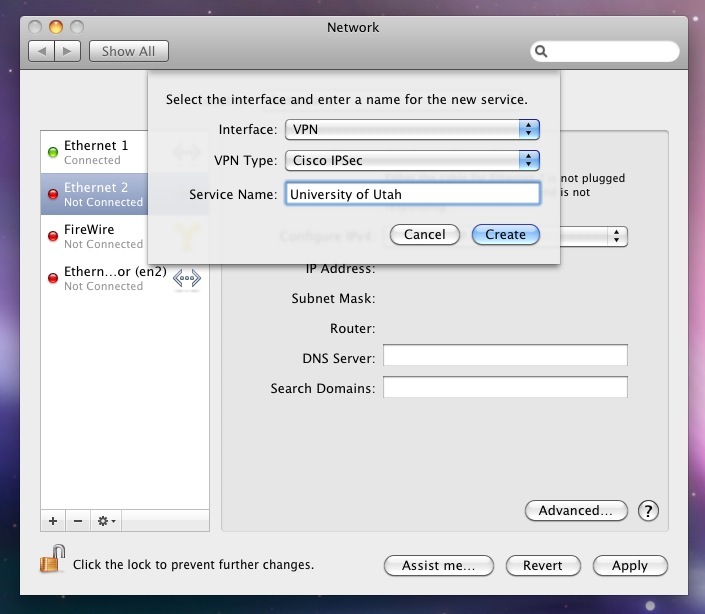Open the gear action menu below the list

click(106, 521)
